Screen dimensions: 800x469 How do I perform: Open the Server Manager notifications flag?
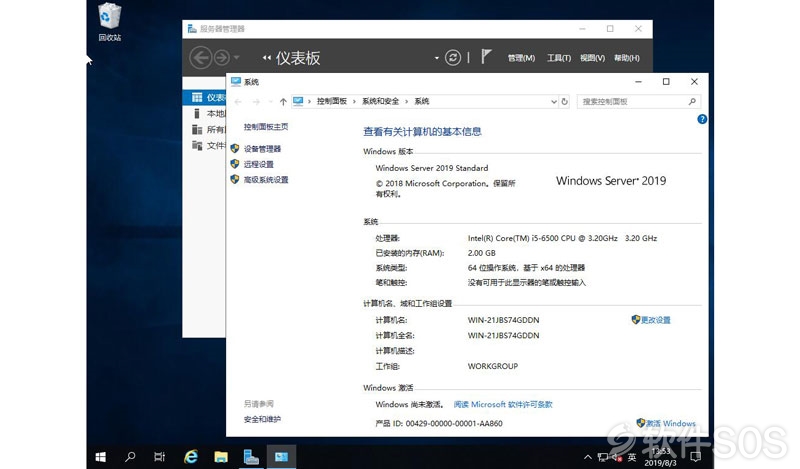(486, 56)
